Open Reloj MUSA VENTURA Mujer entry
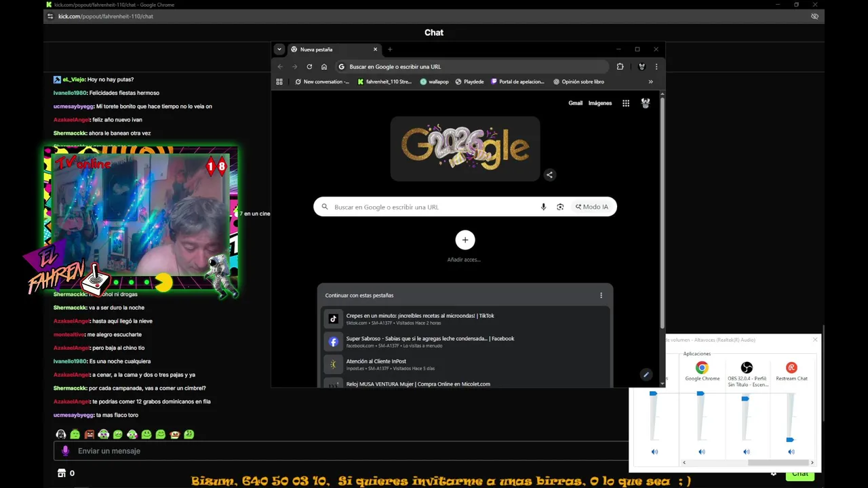 pyautogui.click(x=465, y=384)
